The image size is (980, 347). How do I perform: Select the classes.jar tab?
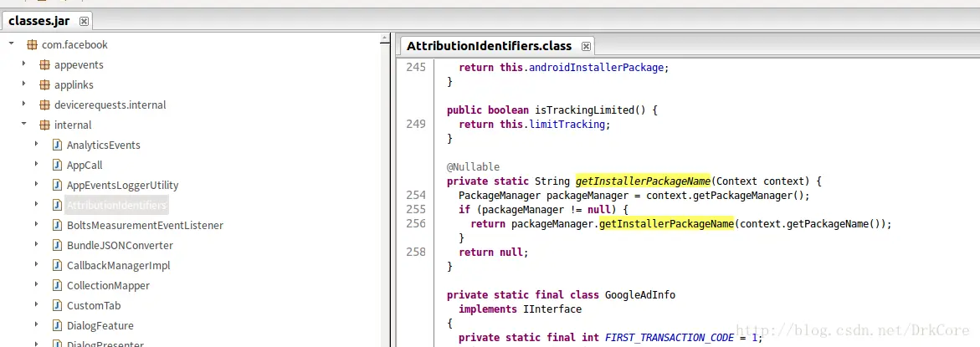coord(48,21)
